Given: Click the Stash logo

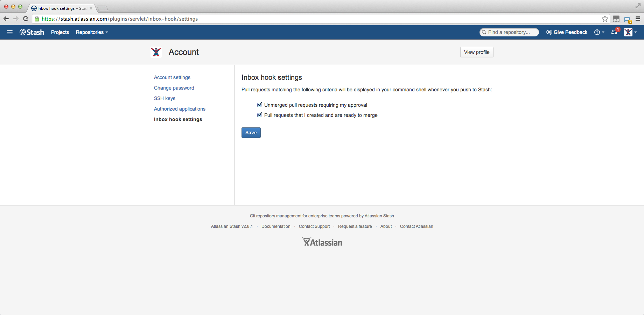Looking at the screenshot, I should [32, 32].
